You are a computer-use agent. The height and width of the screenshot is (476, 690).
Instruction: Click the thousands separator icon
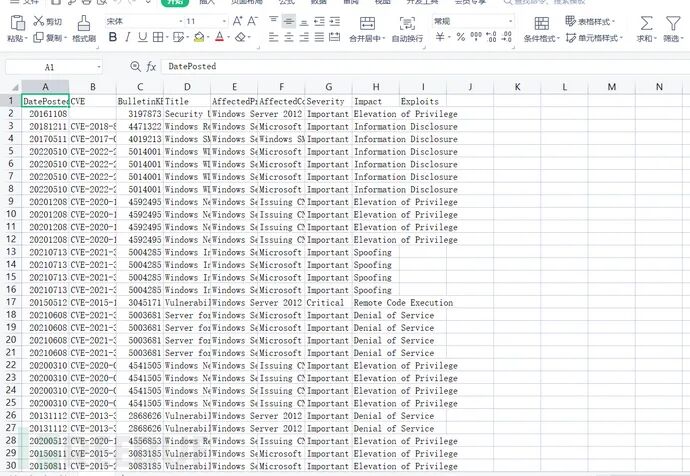click(x=476, y=37)
